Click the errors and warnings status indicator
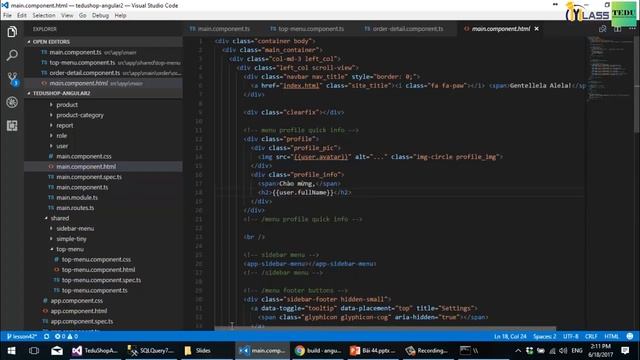The height and width of the screenshot is (360, 640). pos(66,336)
